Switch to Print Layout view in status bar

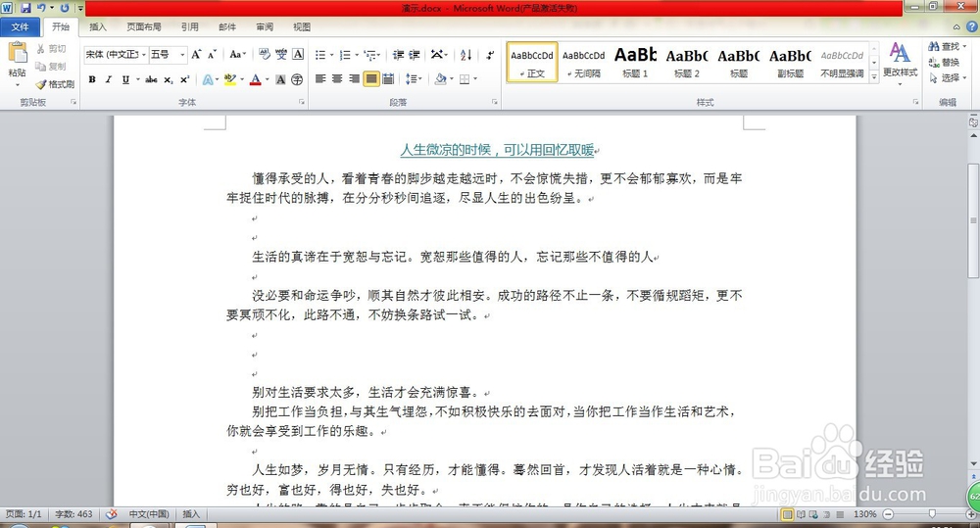coord(788,514)
